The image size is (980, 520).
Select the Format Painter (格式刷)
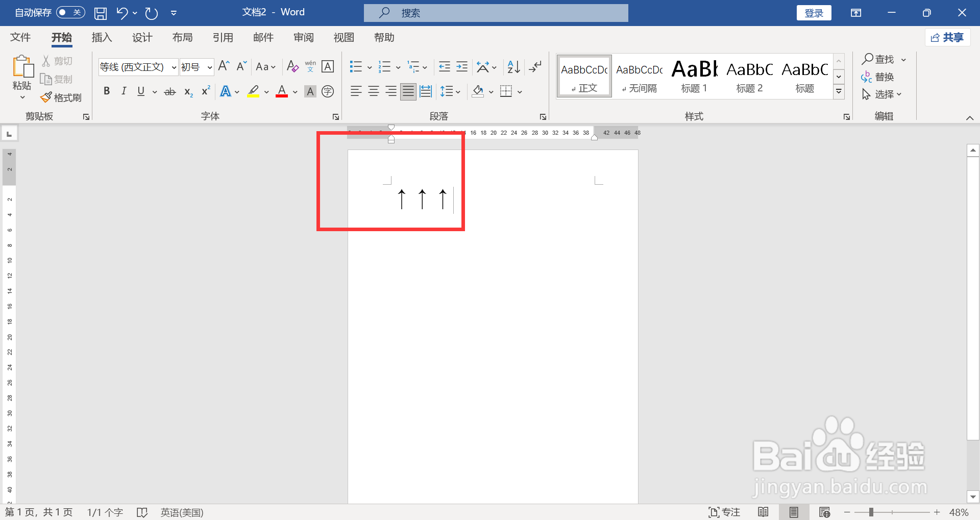tap(61, 97)
